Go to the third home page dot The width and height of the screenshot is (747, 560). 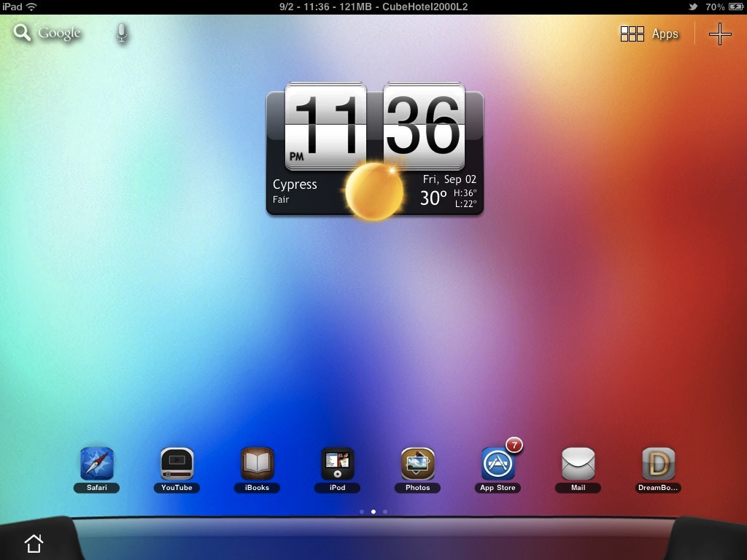coord(385,512)
